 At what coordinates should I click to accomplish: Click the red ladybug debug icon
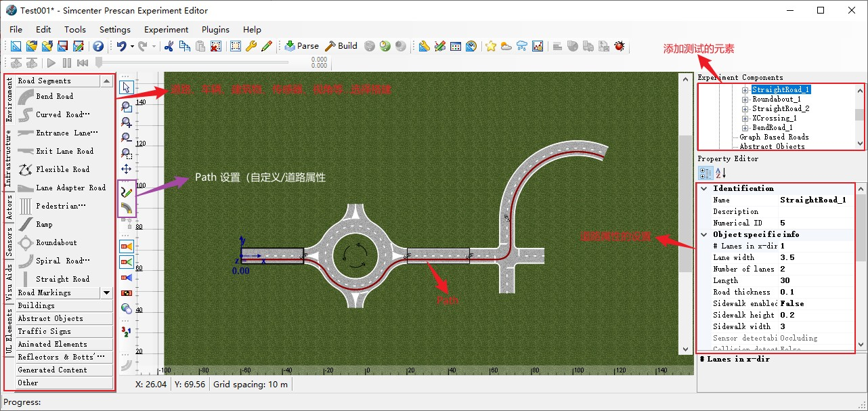click(x=619, y=46)
